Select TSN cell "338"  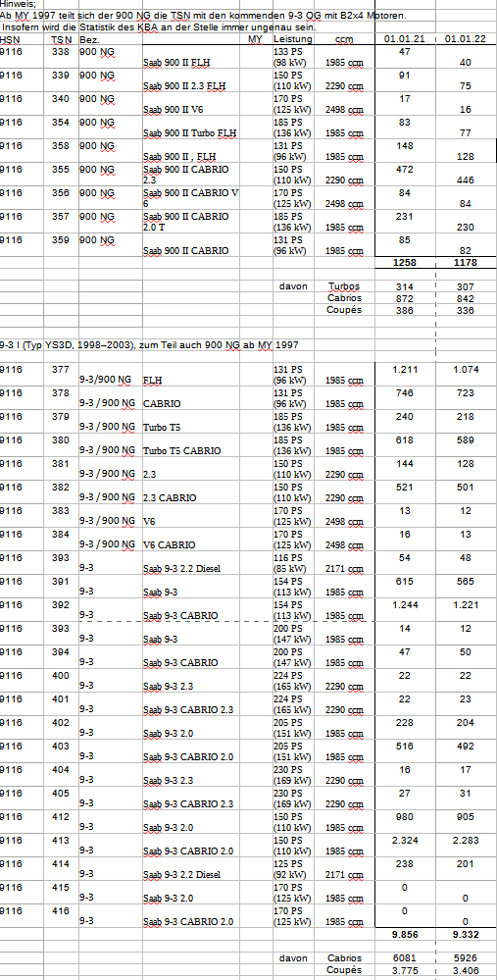(61, 52)
